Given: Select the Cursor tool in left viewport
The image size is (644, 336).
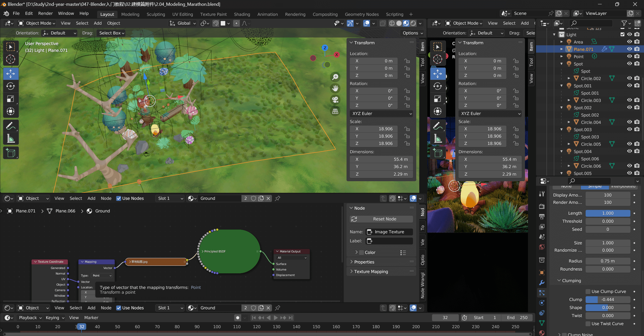Looking at the screenshot, I should [x=11, y=59].
